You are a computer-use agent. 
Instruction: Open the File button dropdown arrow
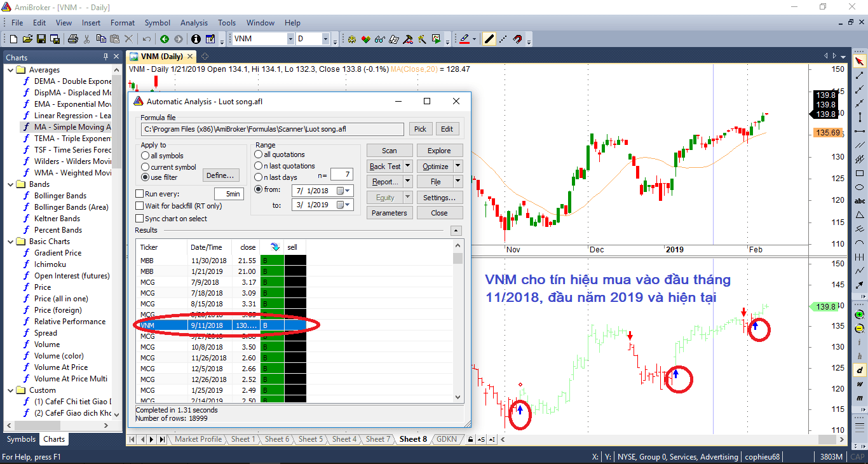pyautogui.click(x=458, y=182)
